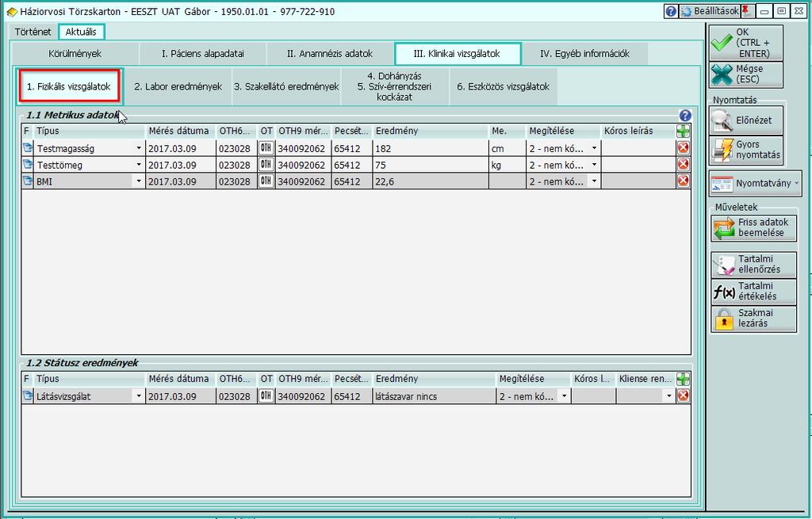
Task: Click record icon of Testtömeg row
Action: (x=27, y=165)
